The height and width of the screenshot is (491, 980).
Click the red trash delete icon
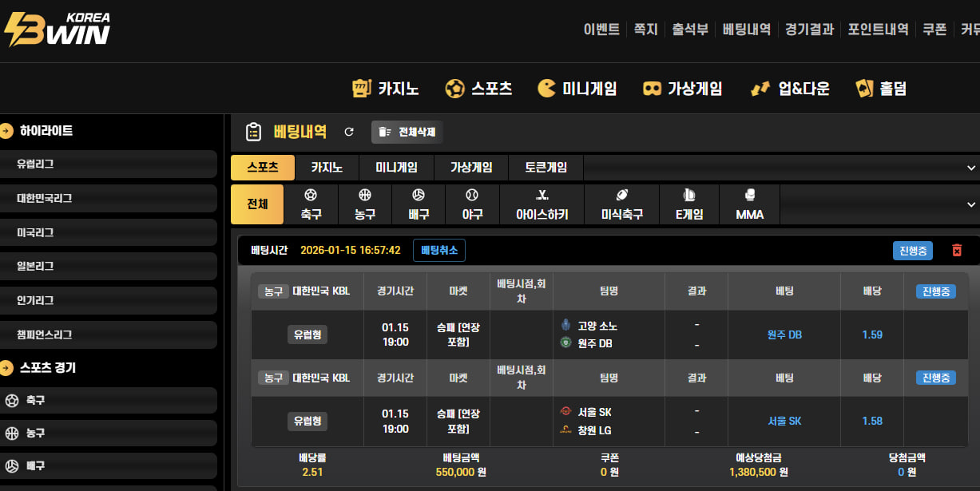[x=957, y=251]
